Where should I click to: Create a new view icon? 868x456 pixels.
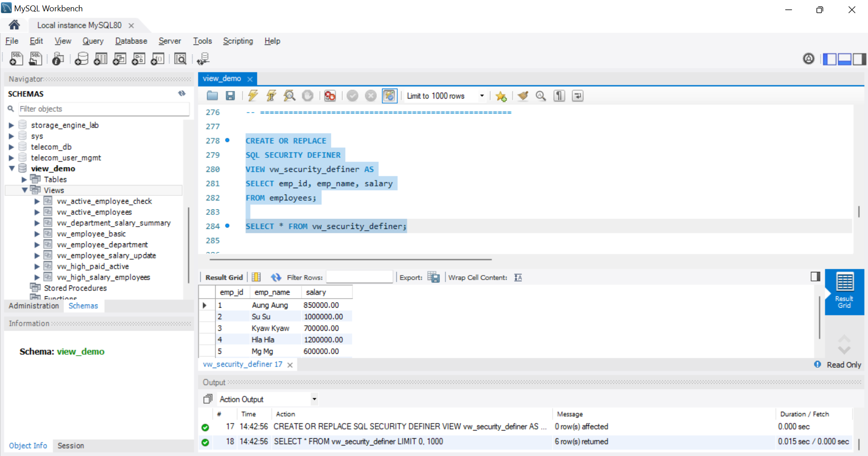(119, 59)
